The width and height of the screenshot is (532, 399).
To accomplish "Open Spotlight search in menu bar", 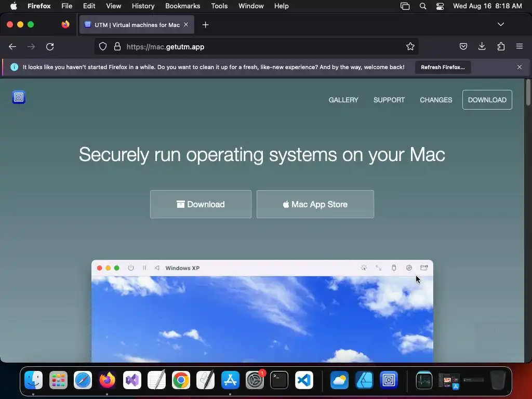I will coord(423,6).
